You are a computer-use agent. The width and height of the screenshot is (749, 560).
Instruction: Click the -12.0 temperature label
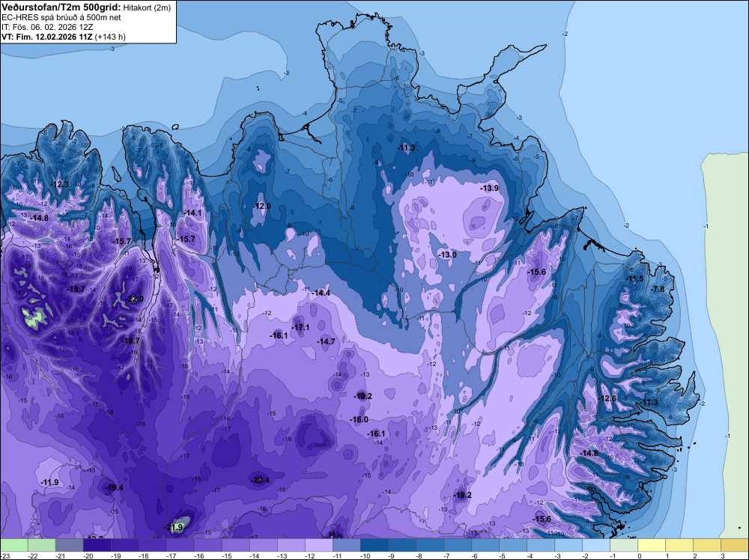coord(261,206)
